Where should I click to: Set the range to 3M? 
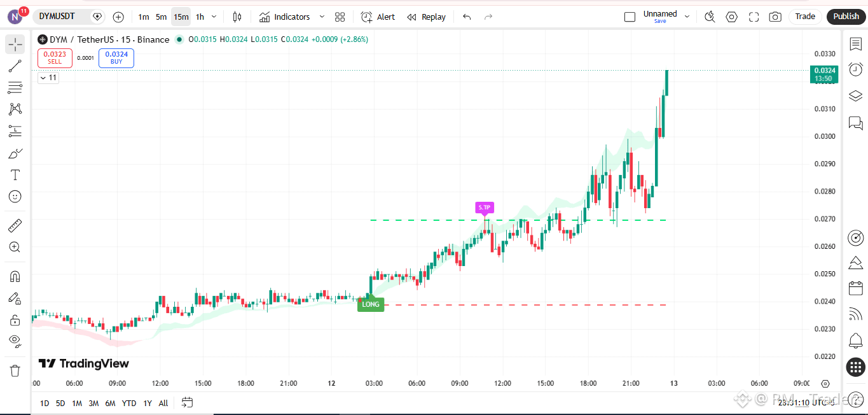93,403
